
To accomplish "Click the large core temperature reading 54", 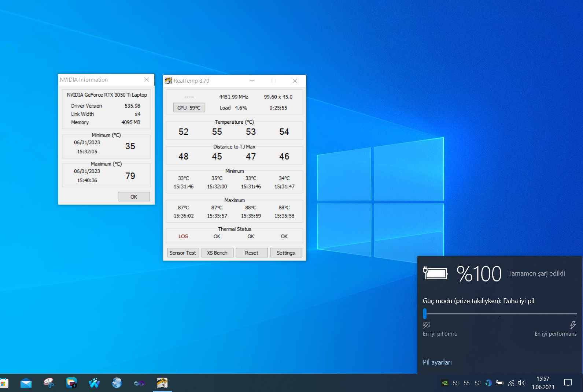I will pyautogui.click(x=284, y=132).
